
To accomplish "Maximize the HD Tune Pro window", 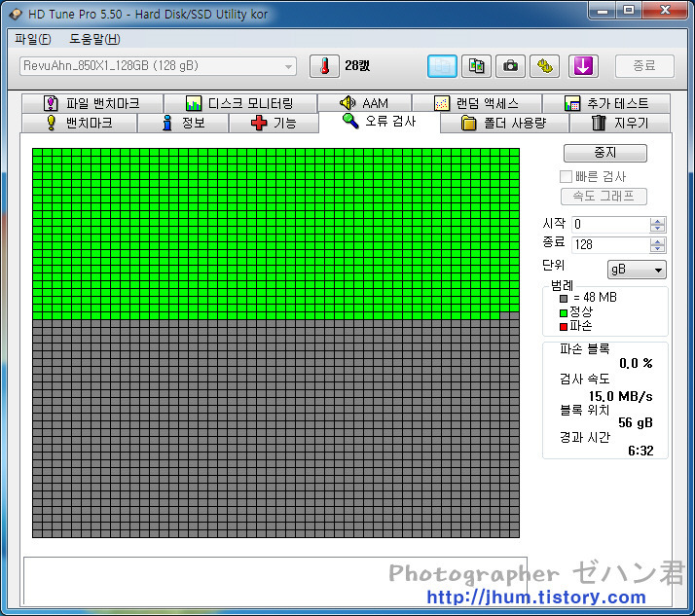I will [629, 10].
